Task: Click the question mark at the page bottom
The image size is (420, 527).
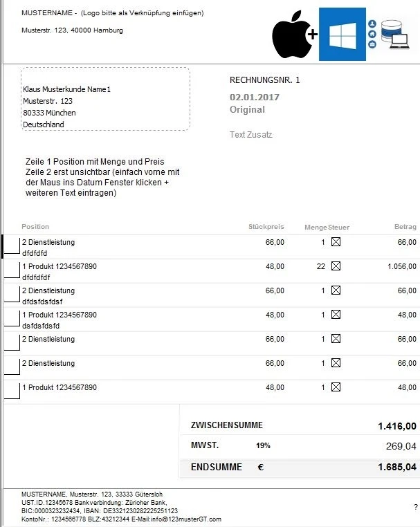Action: point(416,507)
